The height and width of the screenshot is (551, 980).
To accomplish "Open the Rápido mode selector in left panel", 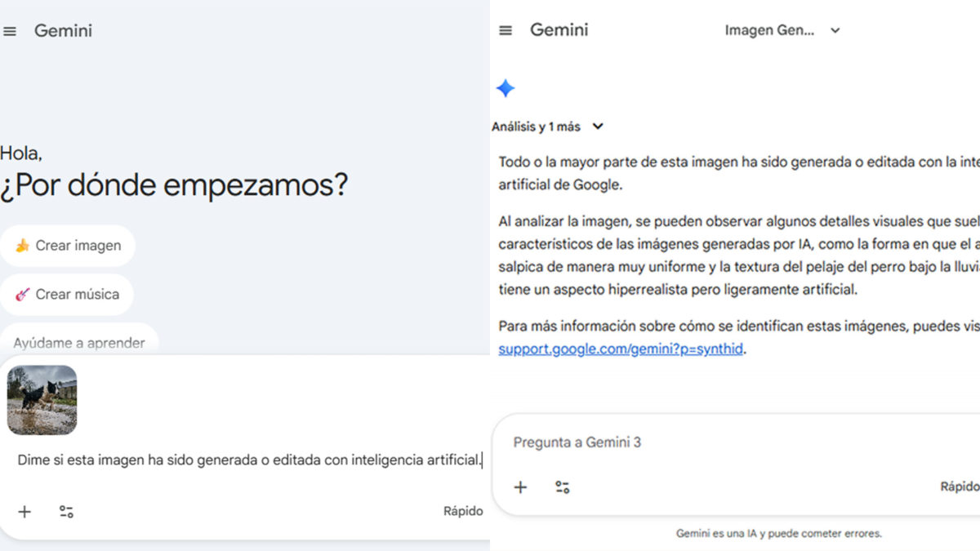I will coord(463,511).
